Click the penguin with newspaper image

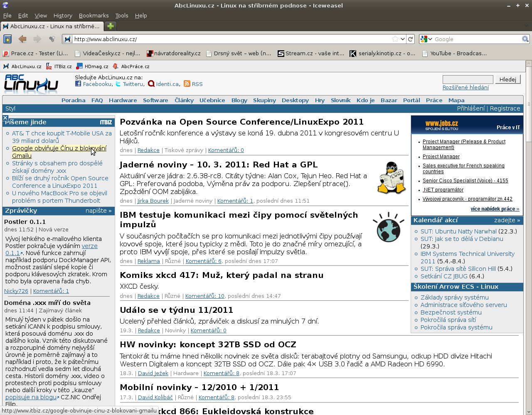coord(391,178)
